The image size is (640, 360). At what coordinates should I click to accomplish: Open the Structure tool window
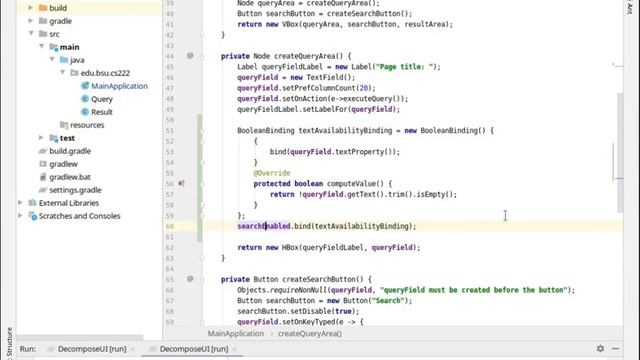[9, 342]
